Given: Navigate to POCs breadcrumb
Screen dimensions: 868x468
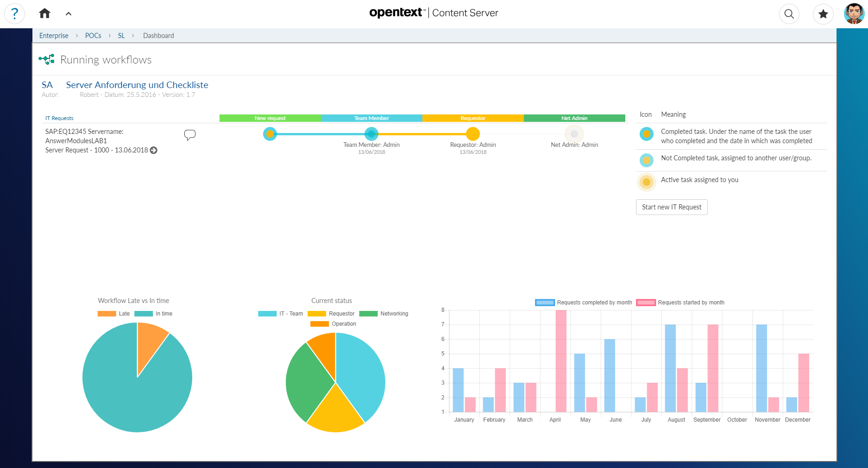Looking at the screenshot, I should (93, 36).
